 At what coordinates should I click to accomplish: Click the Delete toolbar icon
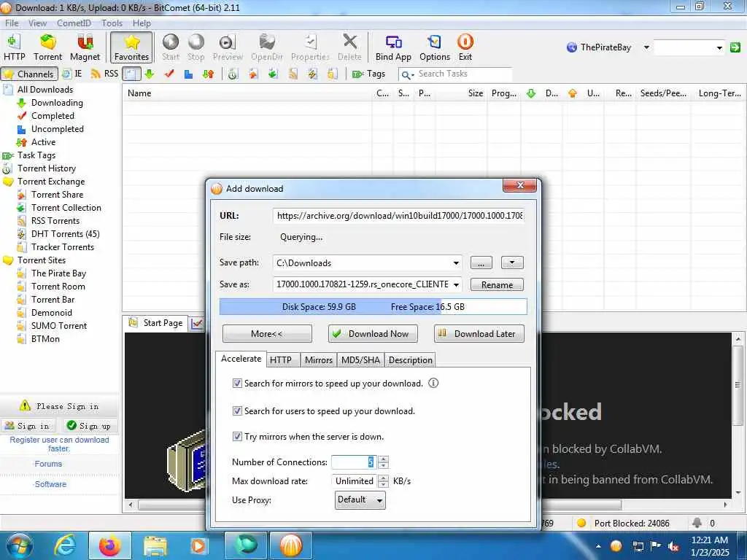[x=349, y=47]
